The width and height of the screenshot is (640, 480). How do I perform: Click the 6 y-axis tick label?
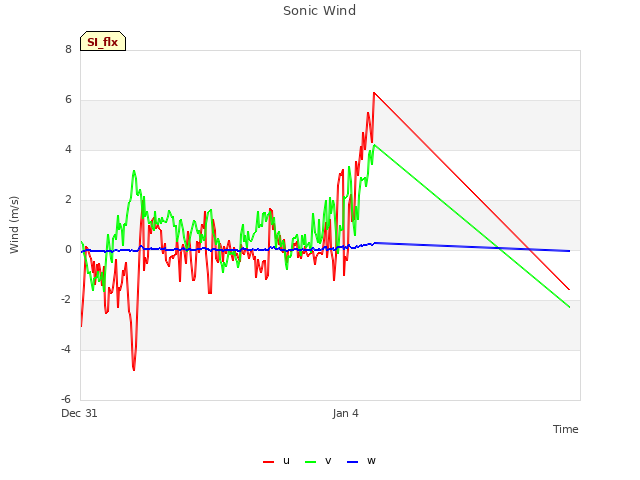pyautogui.click(x=68, y=99)
